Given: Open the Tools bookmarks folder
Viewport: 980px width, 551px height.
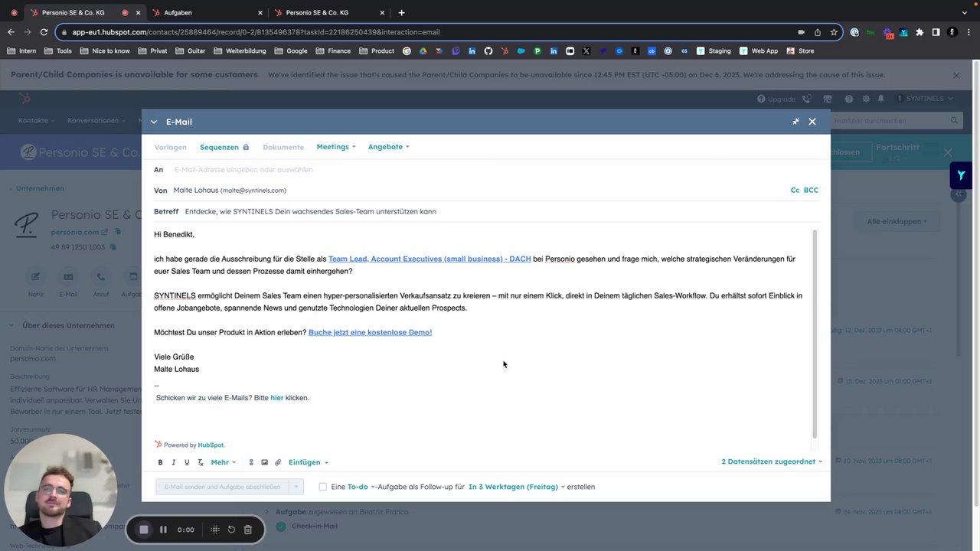Looking at the screenshot, I should click(58, 51).
